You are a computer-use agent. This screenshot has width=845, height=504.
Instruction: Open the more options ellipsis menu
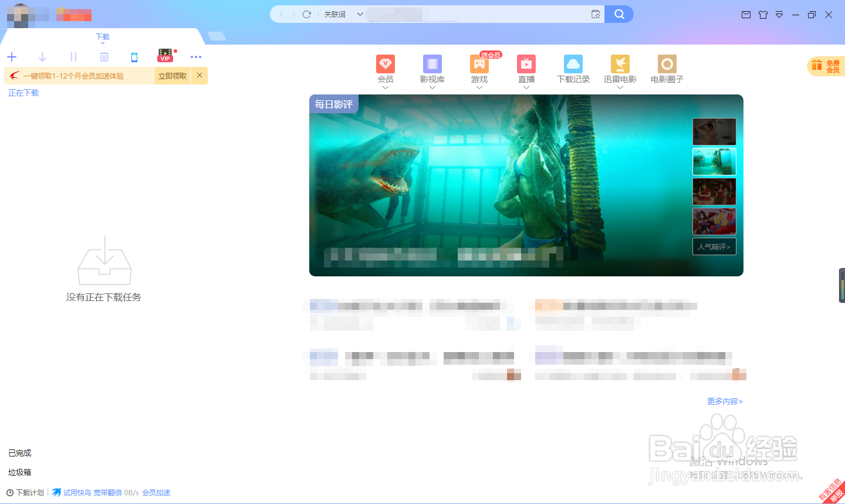click(196, 57)
